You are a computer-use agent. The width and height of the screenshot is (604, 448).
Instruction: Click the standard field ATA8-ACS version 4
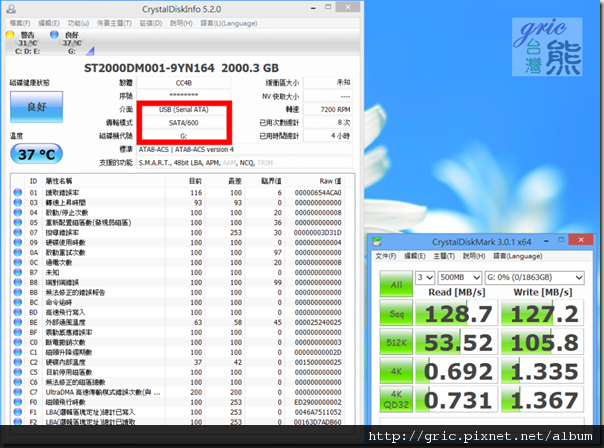(245, 149)
